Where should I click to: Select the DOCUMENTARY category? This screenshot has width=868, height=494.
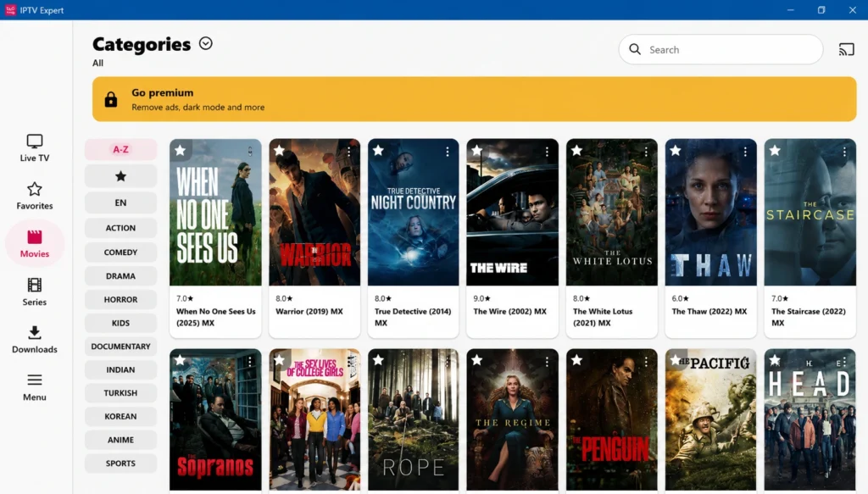click(120, 347)
